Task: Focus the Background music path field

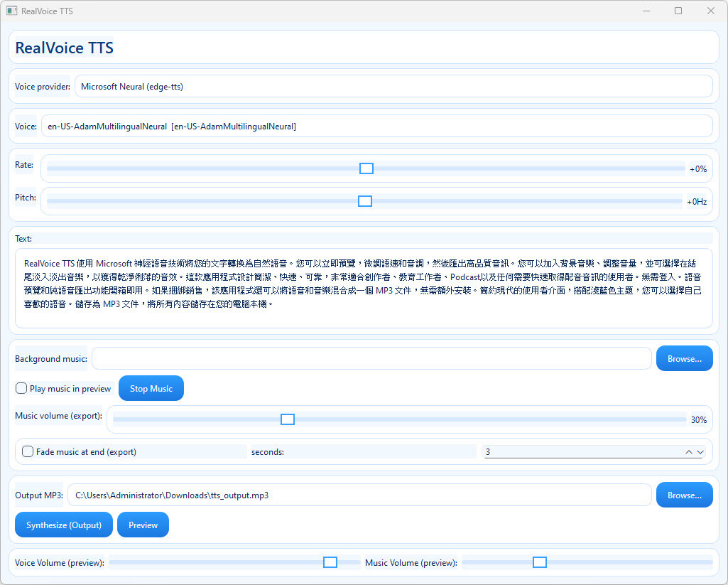Action: pos(371,359)
